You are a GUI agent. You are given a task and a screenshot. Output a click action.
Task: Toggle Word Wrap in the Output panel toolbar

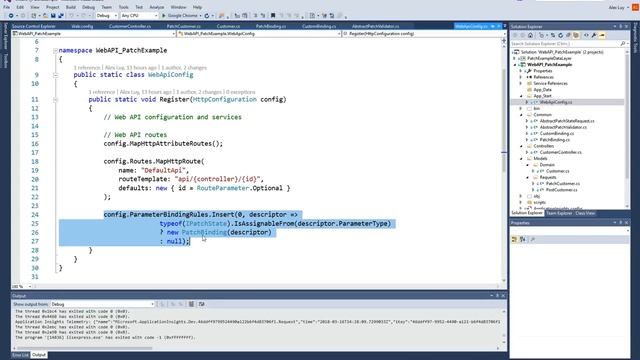pyautogui.click(x=202, y=304)
